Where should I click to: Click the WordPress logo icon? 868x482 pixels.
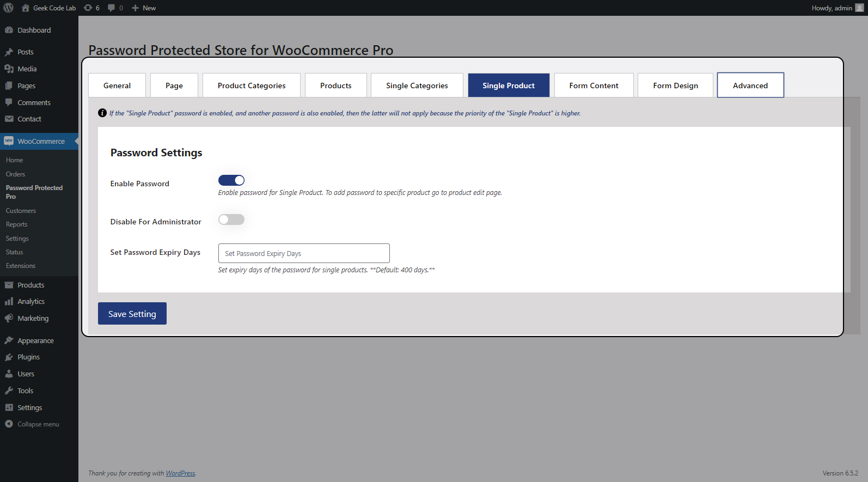coord(9,8)
